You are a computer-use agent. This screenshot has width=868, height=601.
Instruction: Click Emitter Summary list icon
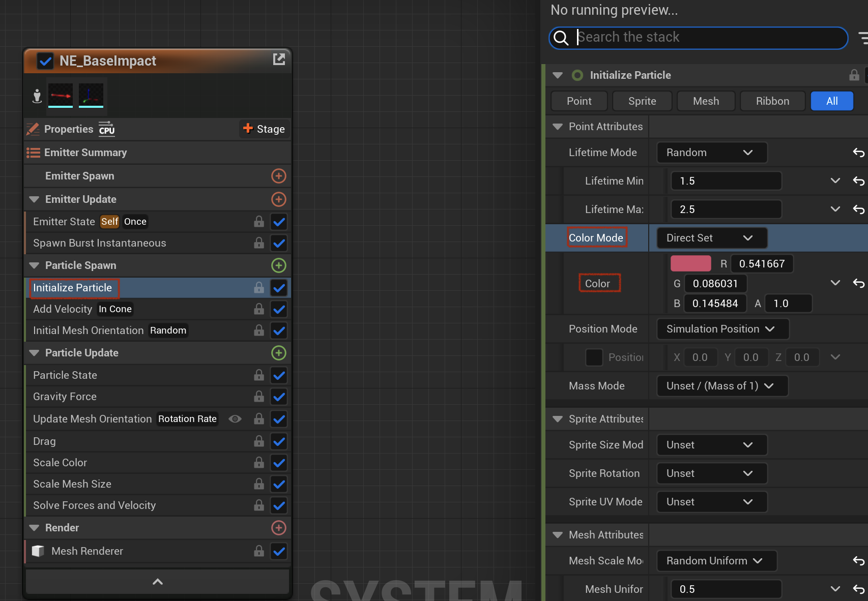tap(33, 153)
